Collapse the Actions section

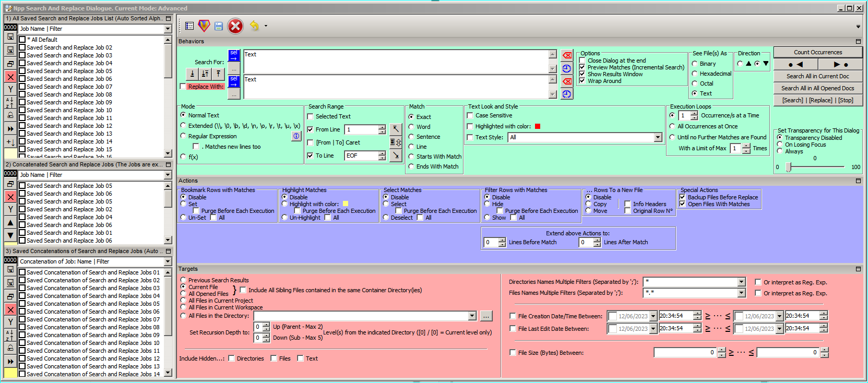(858, 181)
